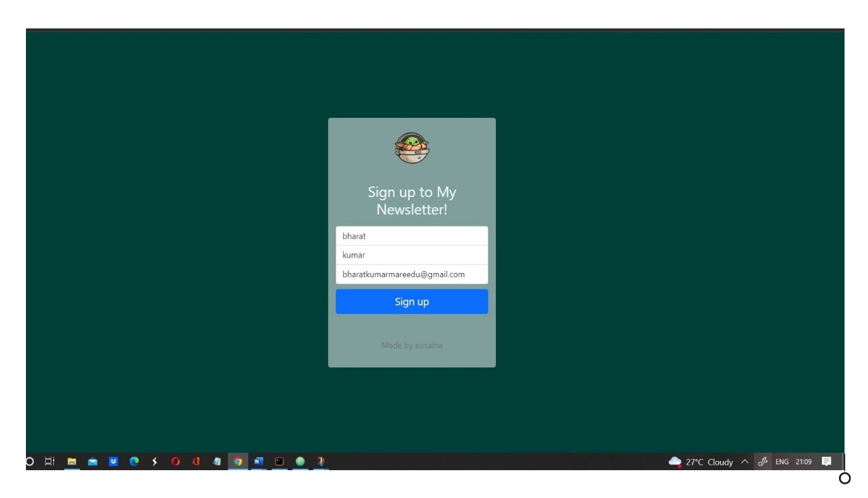Image resolution: width=868 pixels, height=498 pixels.
Task: Open Microsoft Edge from taskbar
Action: [x=134, y=462]
